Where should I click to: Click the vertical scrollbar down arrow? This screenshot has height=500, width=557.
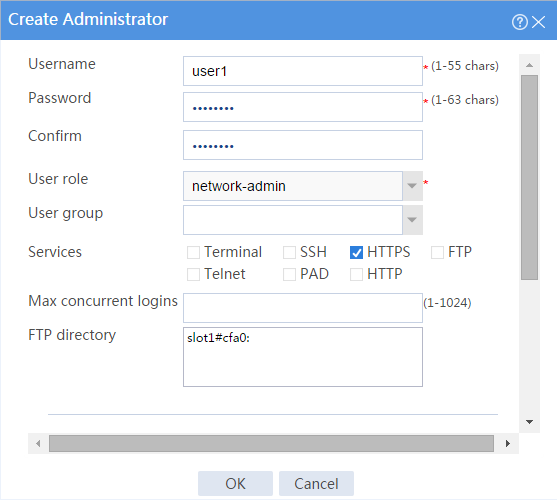point(529,422)
